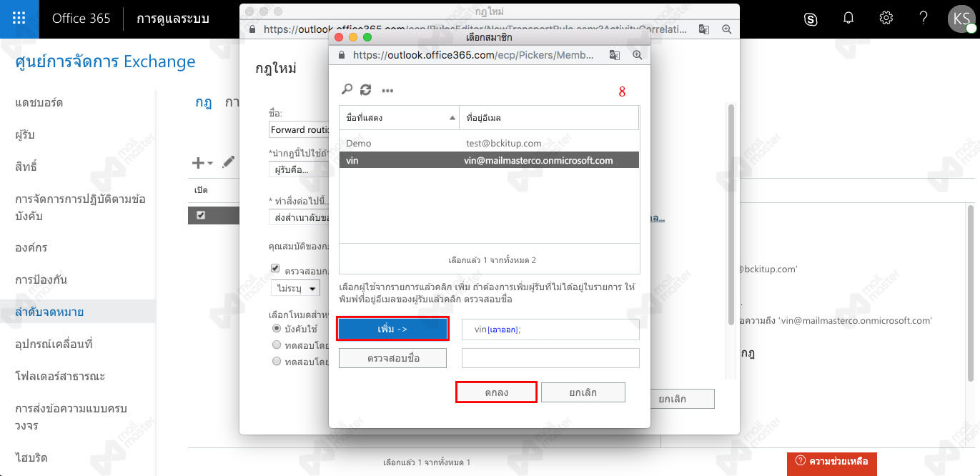
Task: Open the mobile devices nav item
Action: point(54,344)
